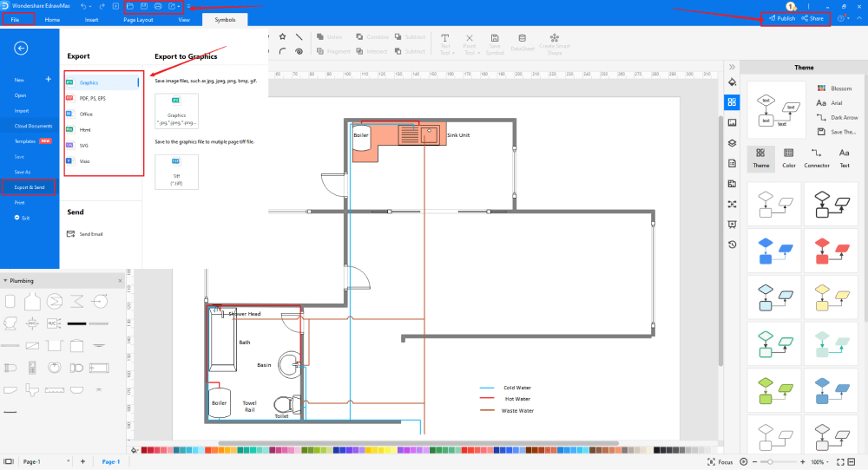
Task: Toggle Focus mode in status bar
Action: (x=720, y=462)
